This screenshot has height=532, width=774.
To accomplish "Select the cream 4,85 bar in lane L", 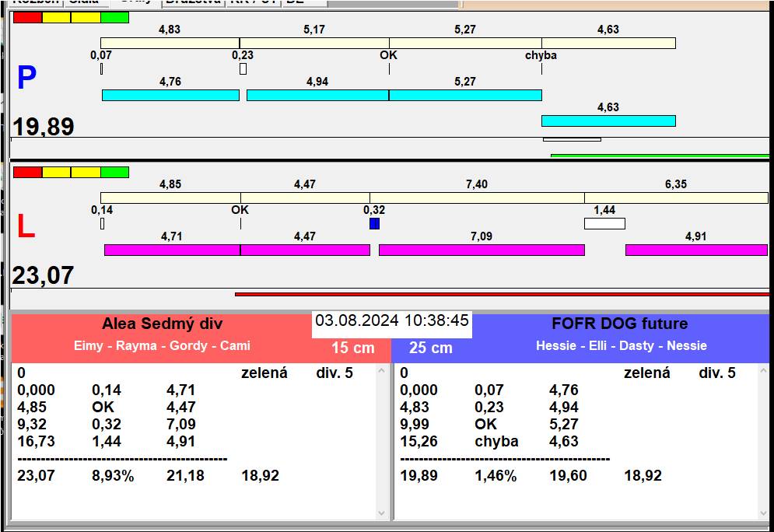I will click(x=171, y=198).
